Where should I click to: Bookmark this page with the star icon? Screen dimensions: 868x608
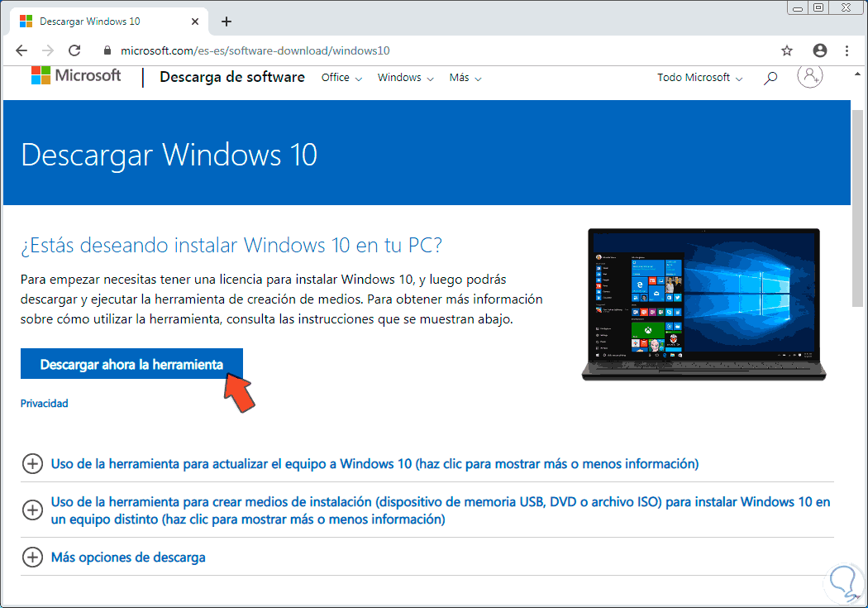tap(787, 51)
